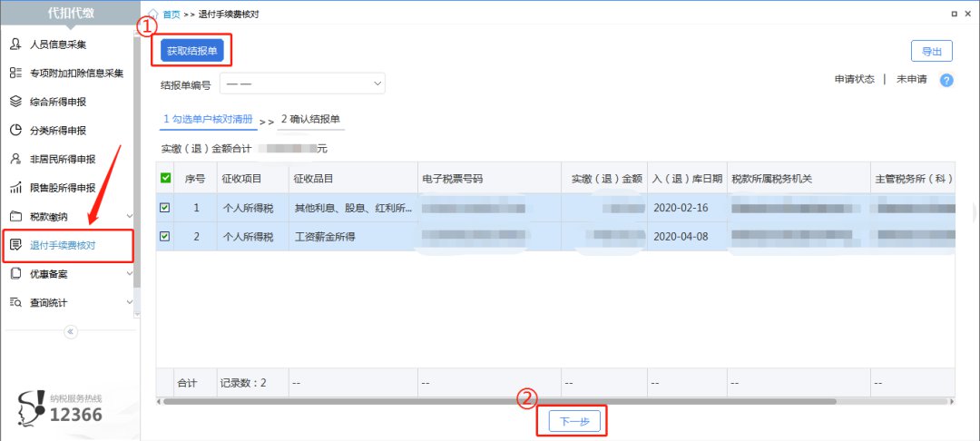Click the 专项附加扣除信息采集 list icon
Screen dimensions: 980x441
(x=16, y=73)
